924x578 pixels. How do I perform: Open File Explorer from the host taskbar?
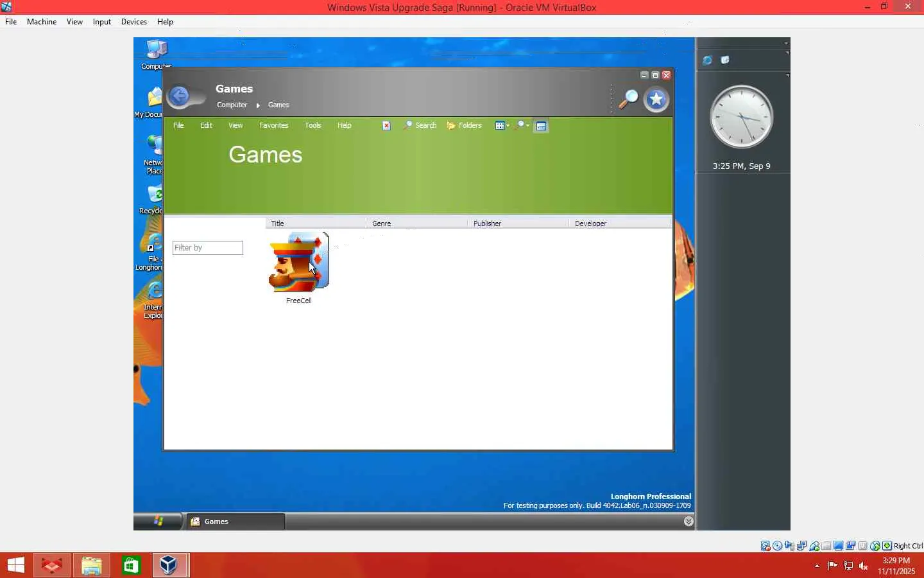click(x=91, y=566)
